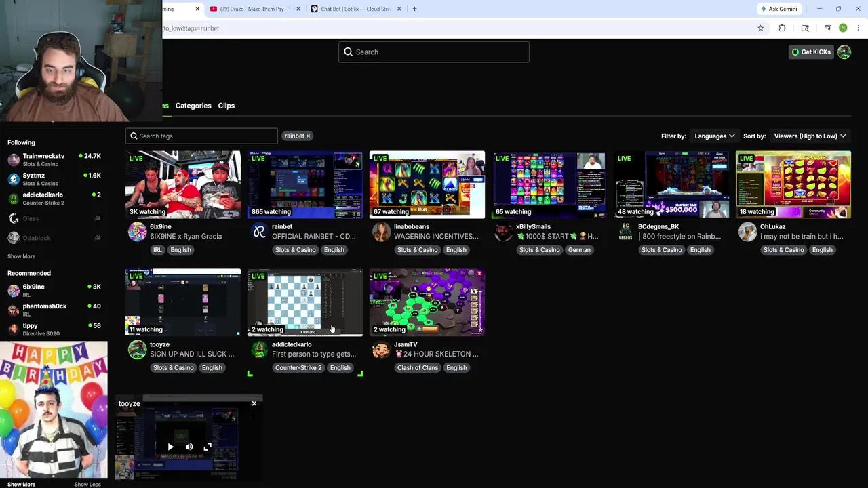The width and height of the screenshot is (868, 488).
Task: Open the BCdegens_BK 800 freestyle stream title
Action: pyautogui.click(x=679, y=237)
